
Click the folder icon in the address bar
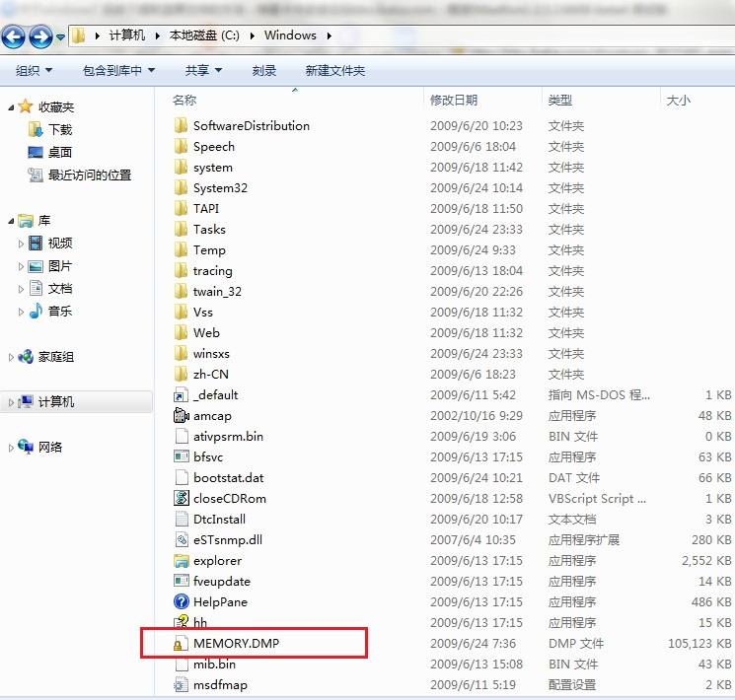coord(79,35)
